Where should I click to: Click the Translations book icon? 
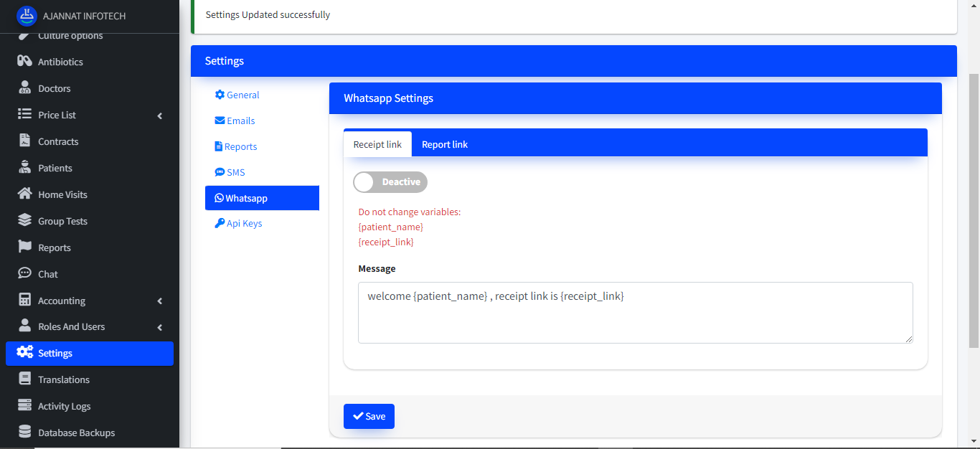(x=24, y=379)
